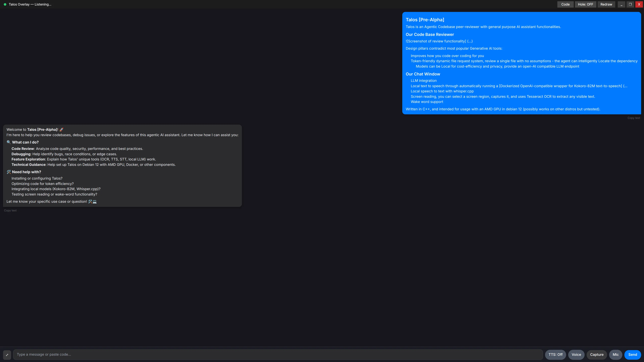The width and height of the screenshot is (644, 362).
Task: Click the 'Our Code Base Reviewer' heading
Action: point(430,35)
